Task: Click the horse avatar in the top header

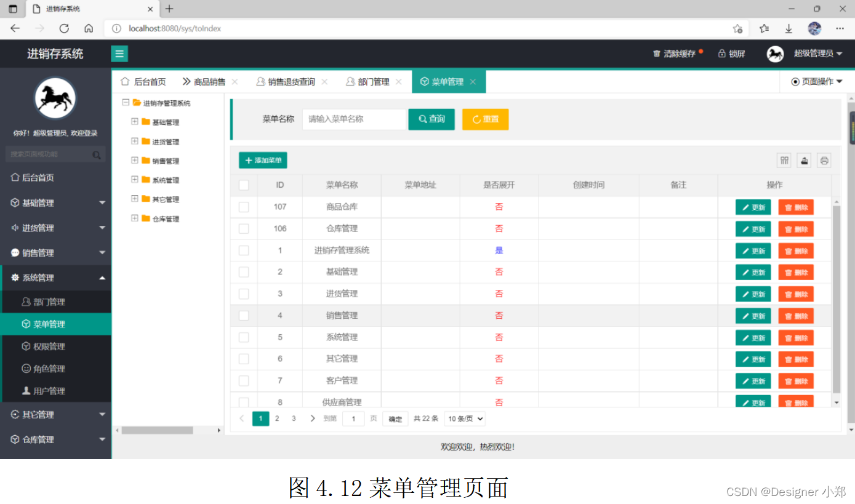Action: click(x=775, y=54)
